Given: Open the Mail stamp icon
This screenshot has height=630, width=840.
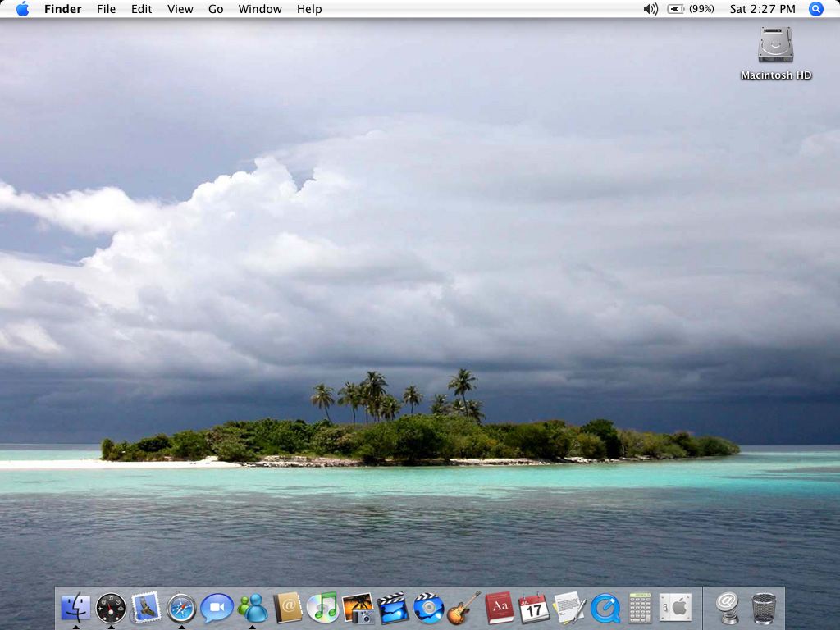Looking at the screenshot, I should [146, 608].
